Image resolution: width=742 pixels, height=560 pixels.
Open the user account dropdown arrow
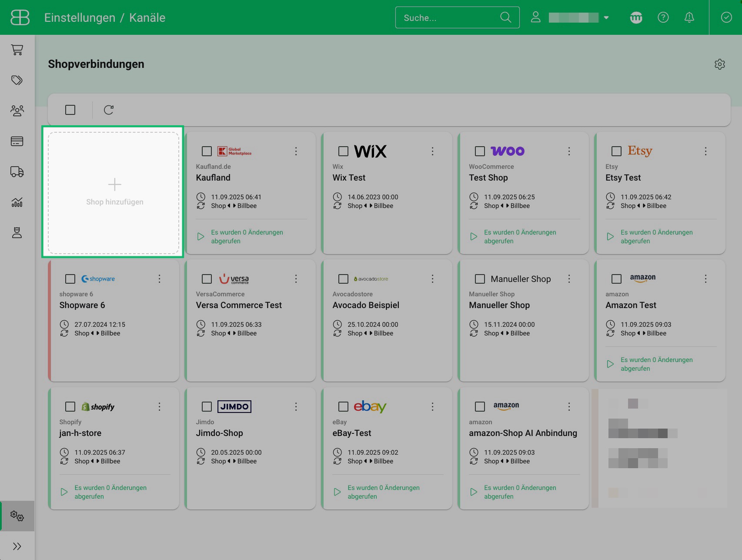pyautogui.click(x=606, y=18)
